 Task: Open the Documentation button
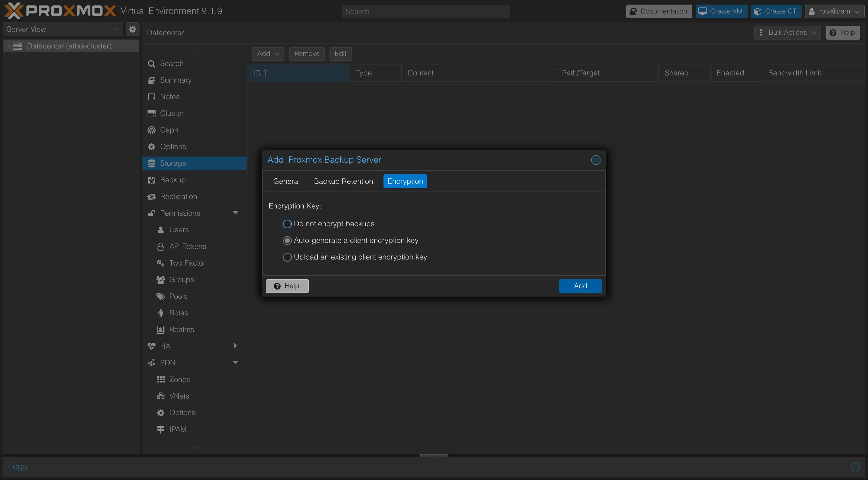pyautogui.click(x=659, y=11)
